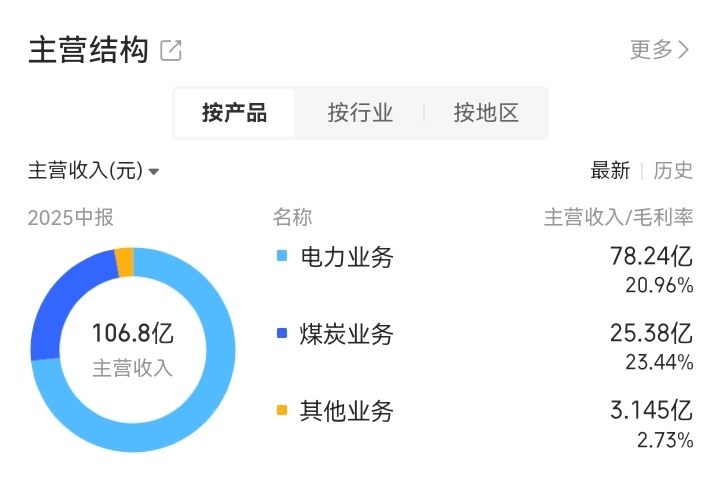The height and width of the screenshot is (496, 720).
Task: Click the dark blue 煤炭业务 legend square
Action: [x=282, y=333]
